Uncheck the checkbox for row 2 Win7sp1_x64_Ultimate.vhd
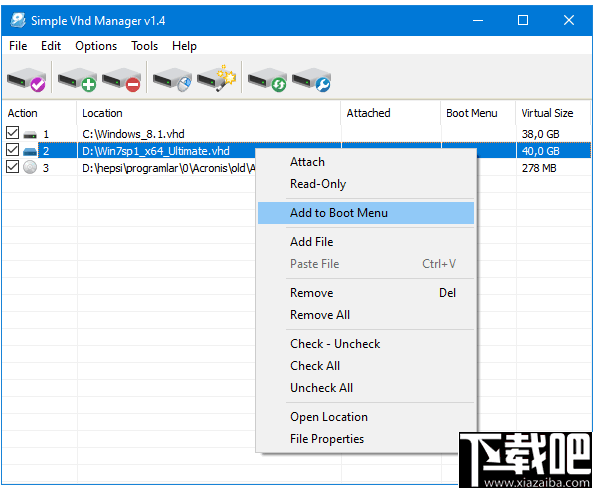This screenshot has width=594, height=488. click(x=13, y=150)
